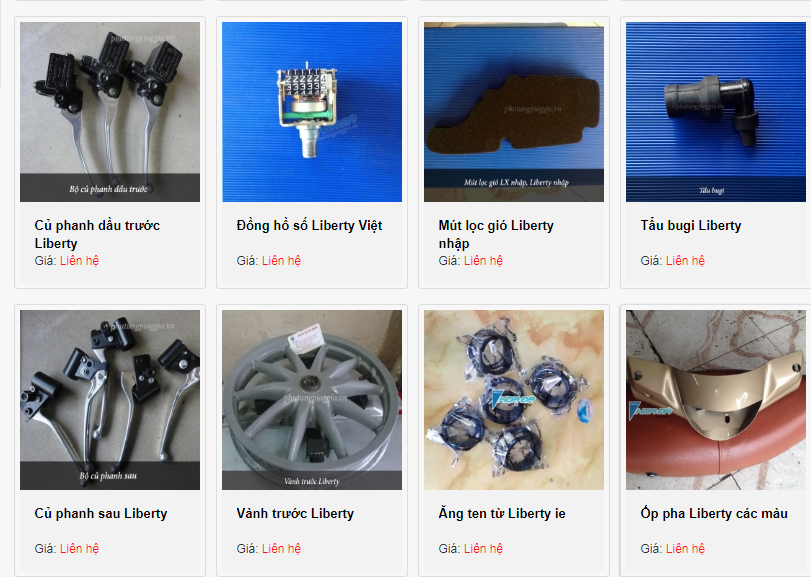Open the rear brake levers product image
The width and height of the screenshot is (811, 577).
[110, 400]
